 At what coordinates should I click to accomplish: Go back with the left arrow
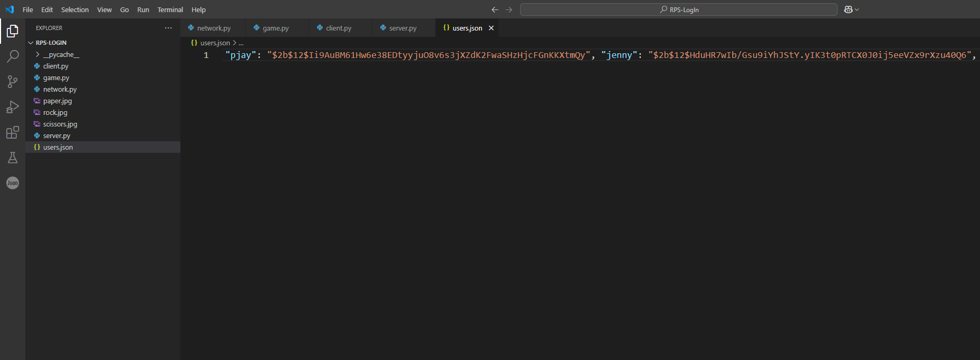tap(495, 9)
